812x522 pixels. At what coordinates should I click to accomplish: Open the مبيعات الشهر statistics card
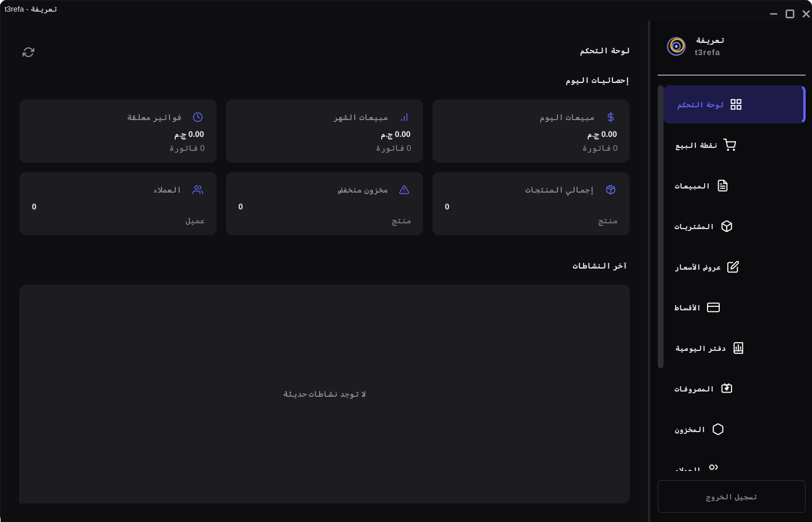324,131
